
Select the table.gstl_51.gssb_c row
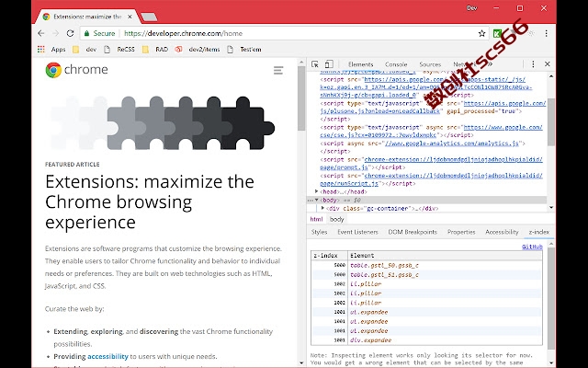[426, 274]
